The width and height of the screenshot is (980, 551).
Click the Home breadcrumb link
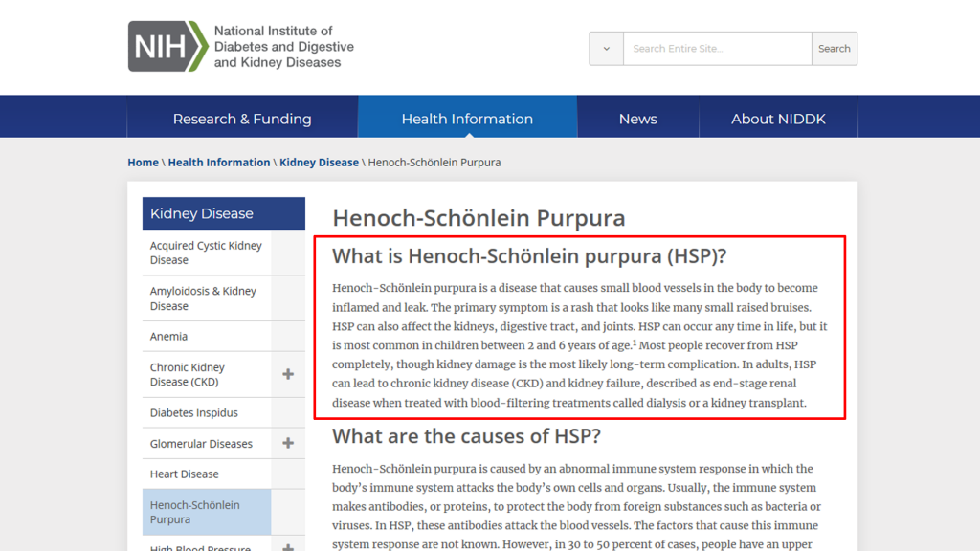pos(143,163)
